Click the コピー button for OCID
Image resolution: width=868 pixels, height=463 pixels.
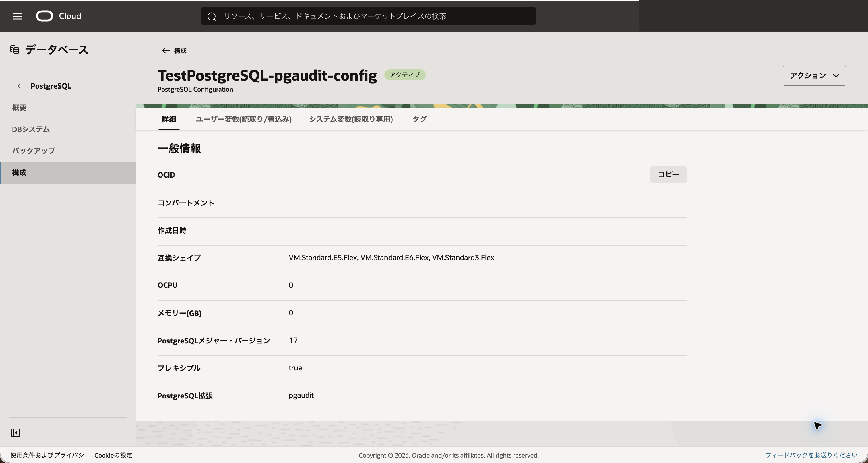(668, 174)
